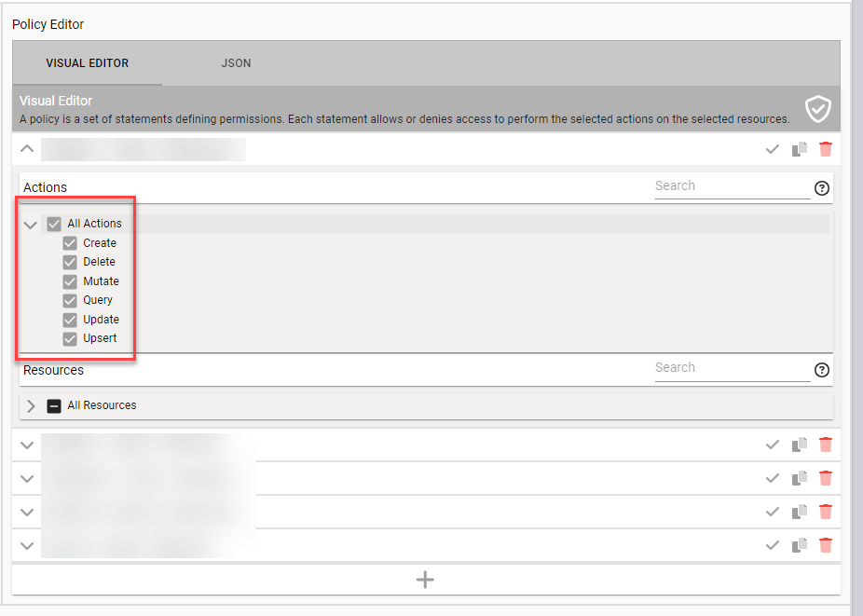The image size is (863, 616).
Task: Expand the All Resources tree
Action: click(31, 406)
